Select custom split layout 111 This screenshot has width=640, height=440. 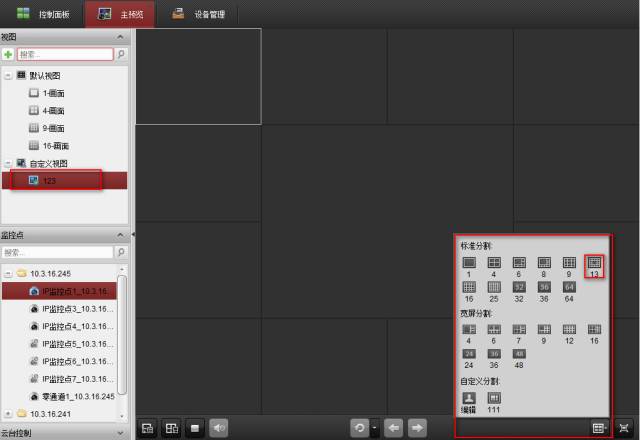[494, 398]
